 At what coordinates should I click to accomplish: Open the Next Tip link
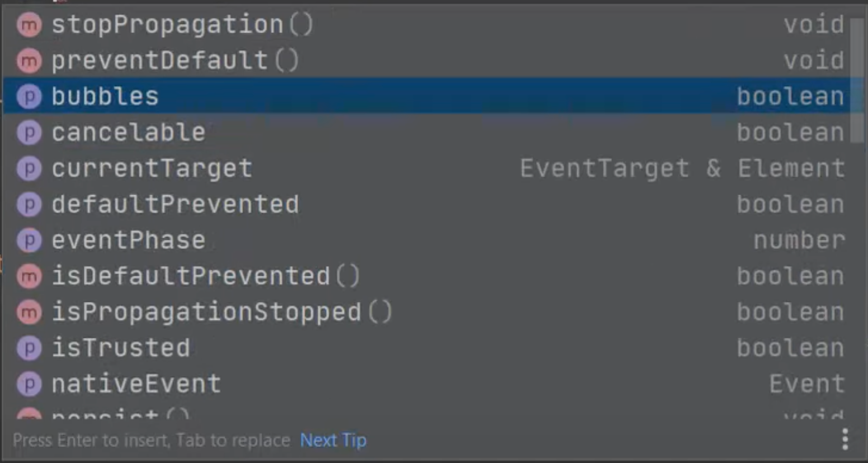tap(333, 441)
